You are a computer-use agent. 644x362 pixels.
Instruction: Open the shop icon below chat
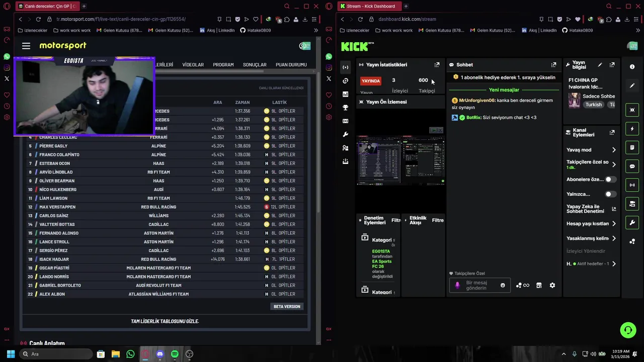539,286
